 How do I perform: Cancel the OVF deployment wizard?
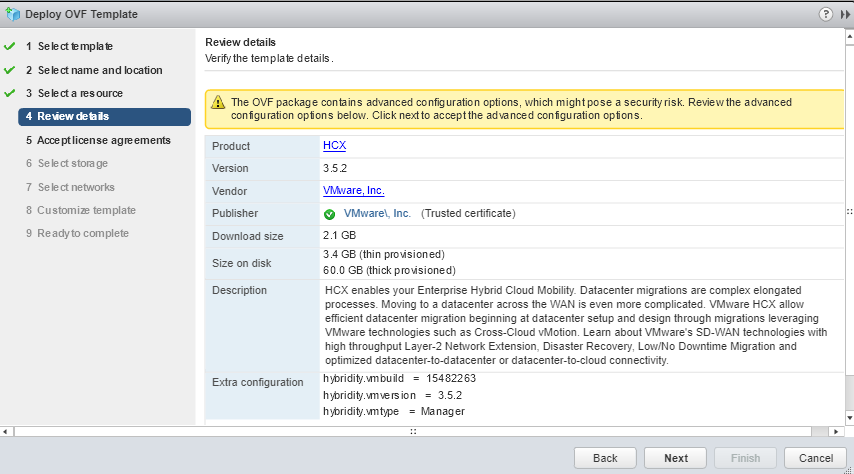[815, 458]
